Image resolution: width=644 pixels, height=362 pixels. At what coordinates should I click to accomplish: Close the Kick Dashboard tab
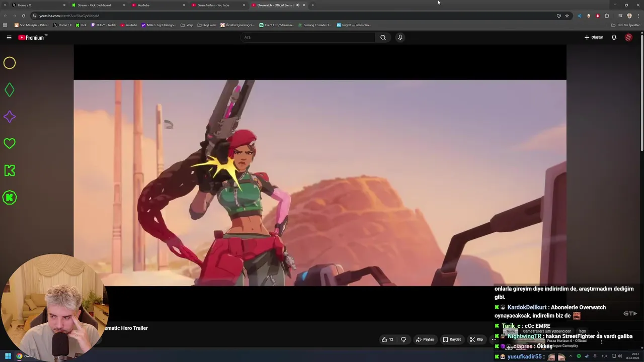[124, 5]
